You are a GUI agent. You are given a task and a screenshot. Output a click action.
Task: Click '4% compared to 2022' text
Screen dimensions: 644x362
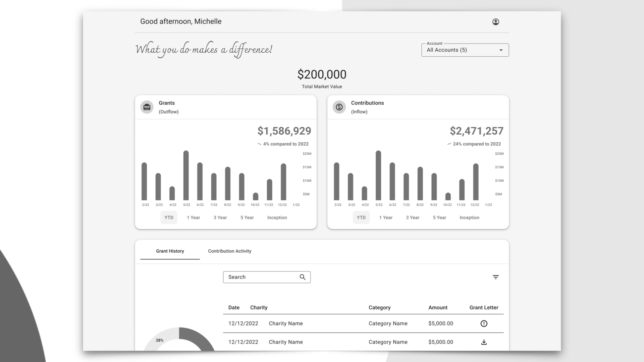[286, 144]
